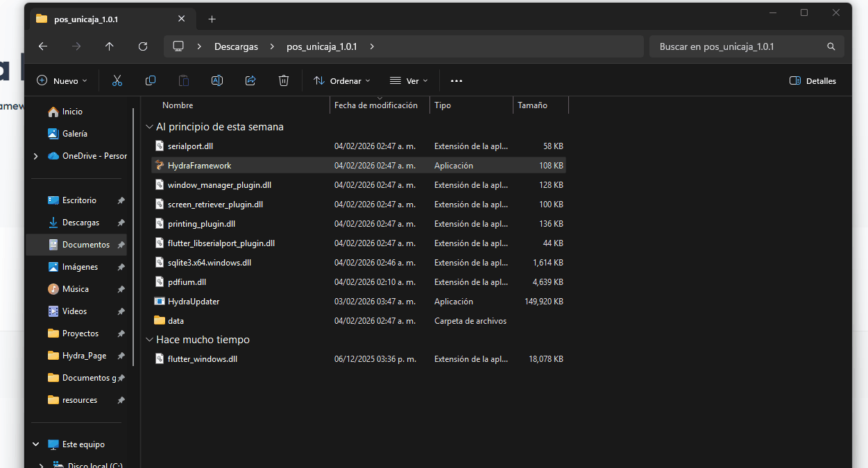This screenshot has height=468, width=868.
Task: Navigate back with the Back arrow
Action: tap(43, 46)
